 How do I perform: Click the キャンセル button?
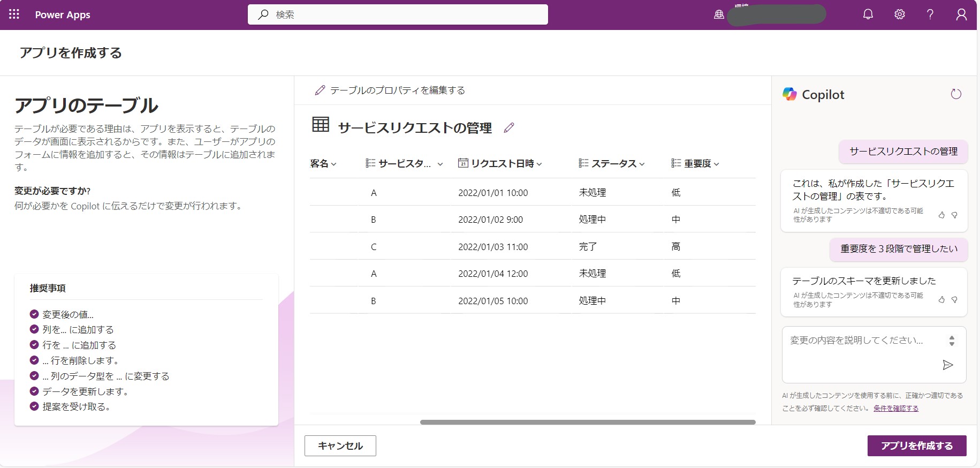(x=340, y=446)
